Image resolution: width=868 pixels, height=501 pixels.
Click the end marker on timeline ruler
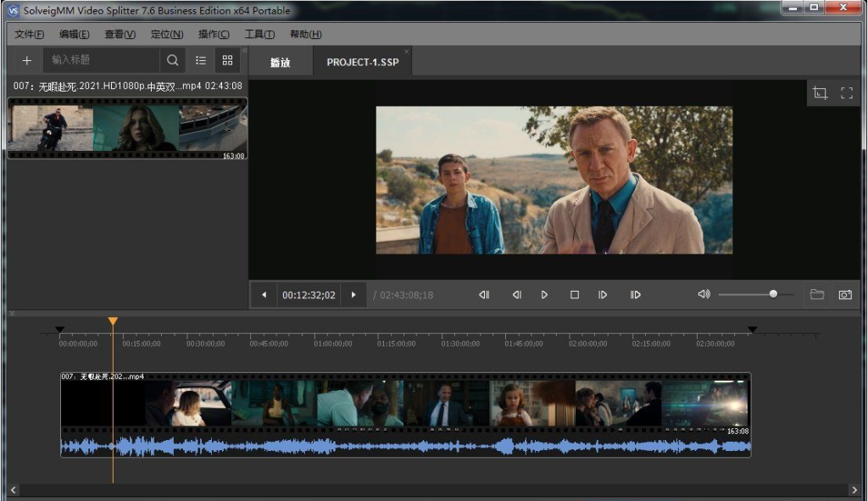click(x=753, y=330)
